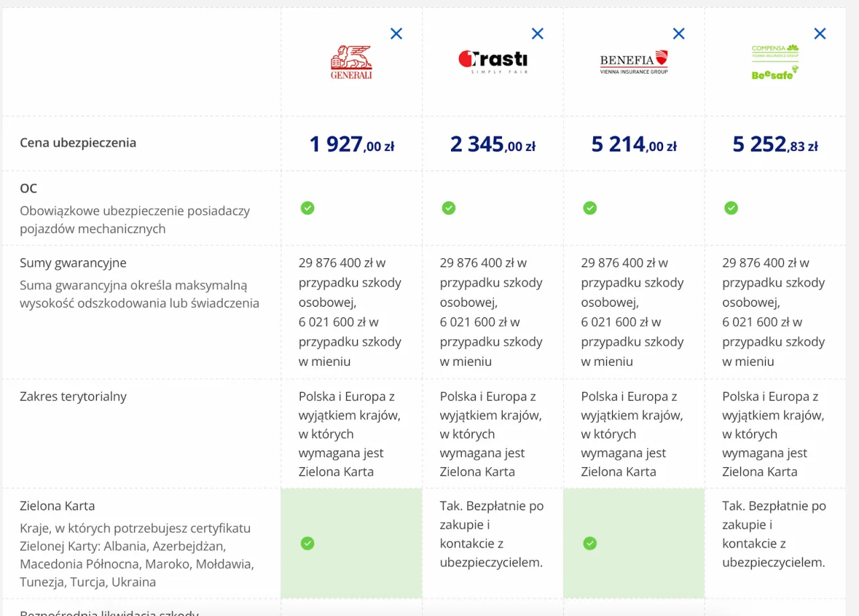Click the Trasti Simply Fair logo
The width and height of the screenshot is (859, 616).
pos(493,62)
